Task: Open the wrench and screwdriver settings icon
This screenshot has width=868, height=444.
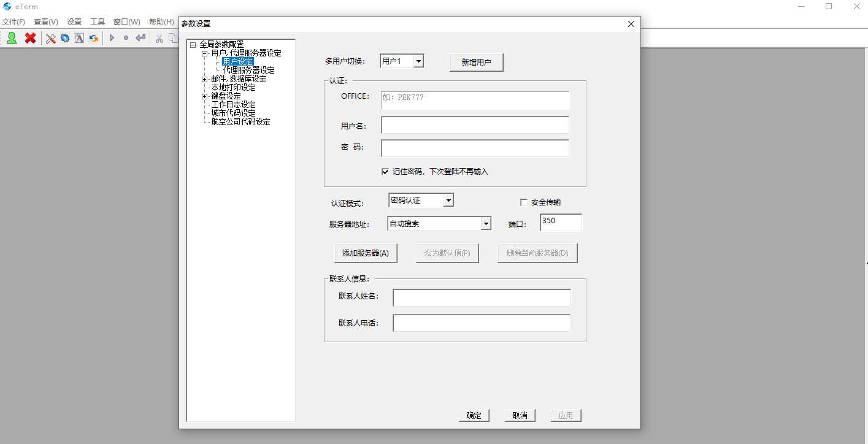Action: tap(50, 38)
